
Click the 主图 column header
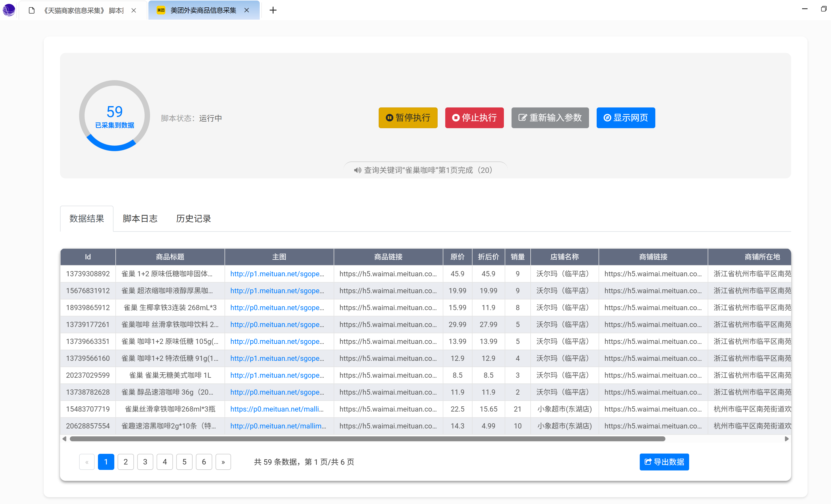tap(279, 257)
